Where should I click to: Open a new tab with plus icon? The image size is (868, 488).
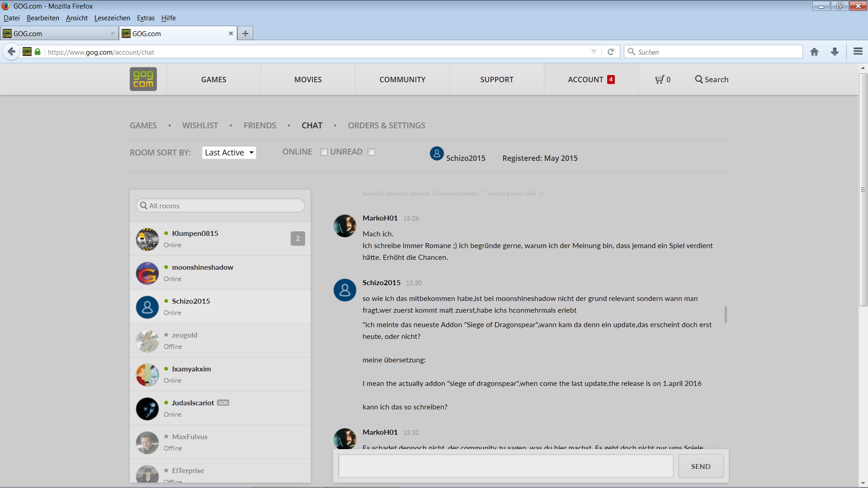(x=245, y=33)
